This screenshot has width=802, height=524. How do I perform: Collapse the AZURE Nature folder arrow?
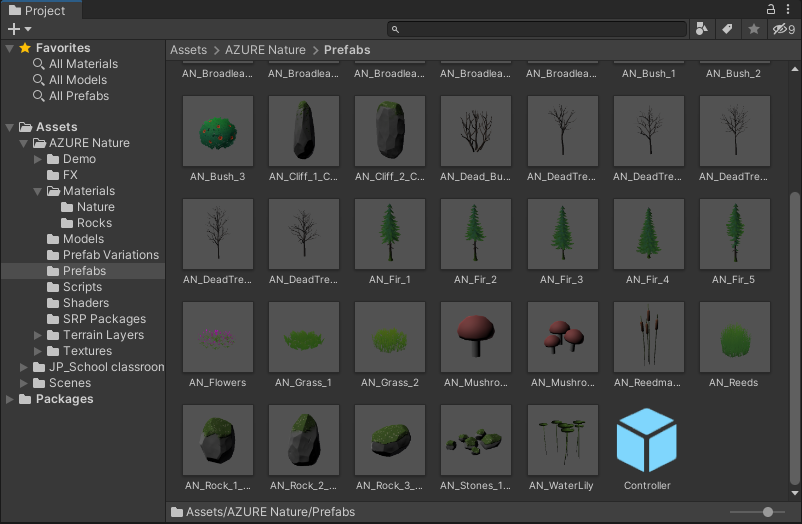click(x=23, y=143)
